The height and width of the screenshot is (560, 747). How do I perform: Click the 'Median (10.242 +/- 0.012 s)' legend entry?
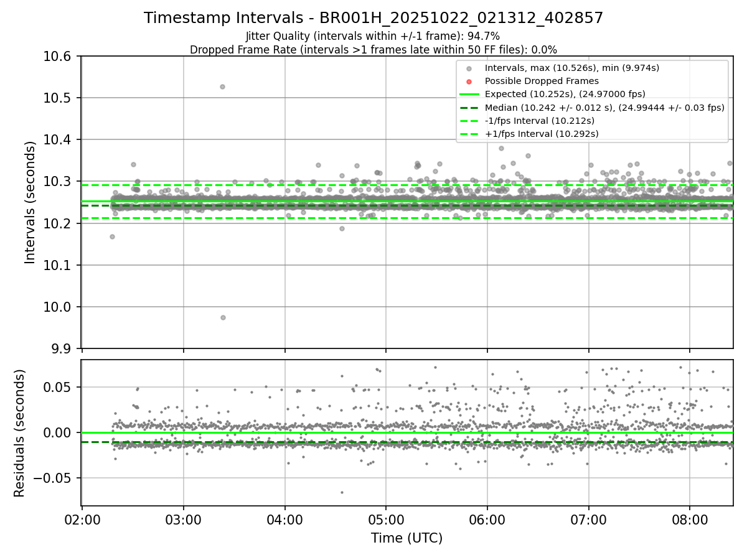point(604,107)
